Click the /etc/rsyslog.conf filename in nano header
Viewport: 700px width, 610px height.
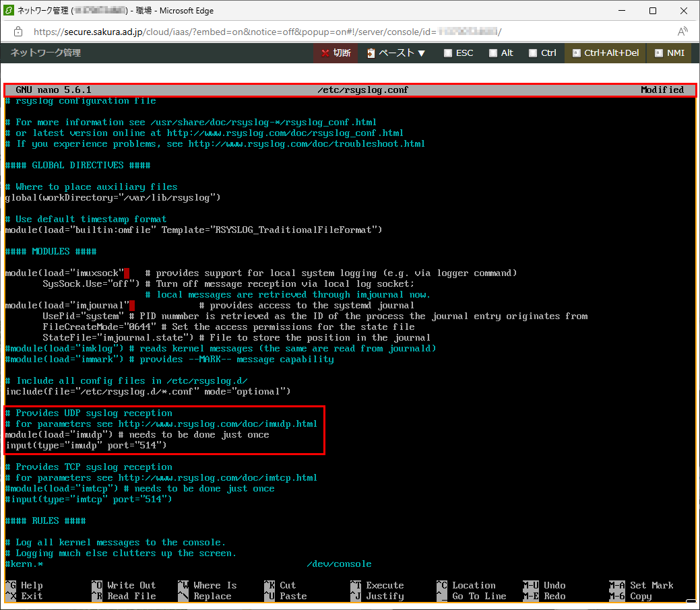362,90
